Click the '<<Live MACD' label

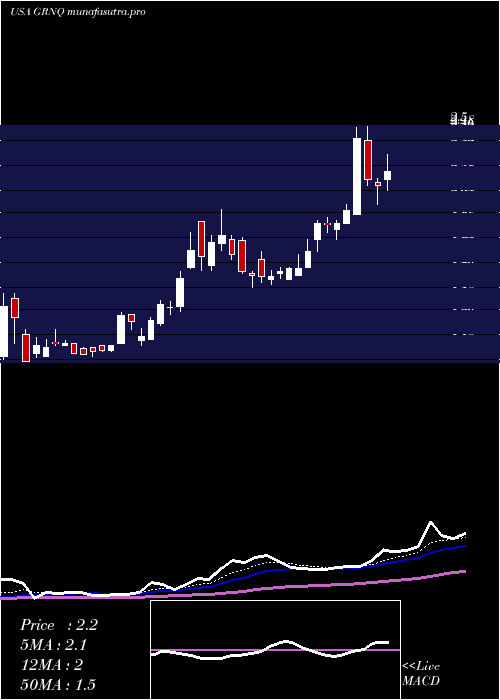tap(421, 673)
